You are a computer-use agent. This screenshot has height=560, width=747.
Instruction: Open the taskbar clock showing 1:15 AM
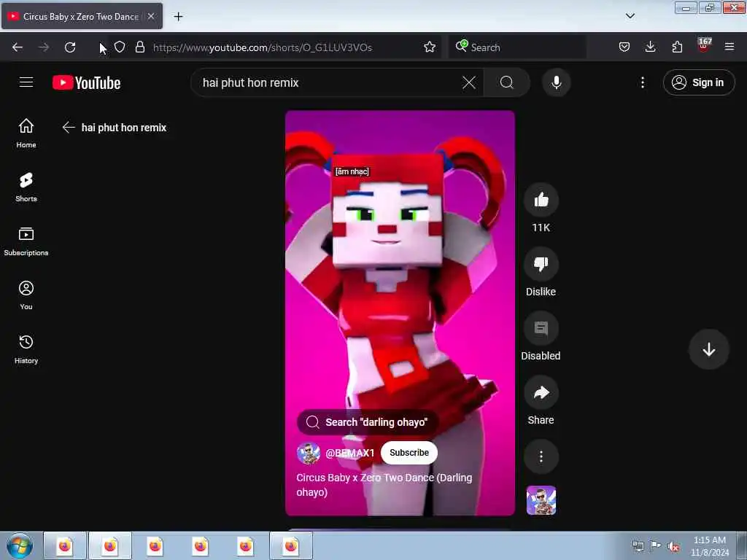pos(709,545)
